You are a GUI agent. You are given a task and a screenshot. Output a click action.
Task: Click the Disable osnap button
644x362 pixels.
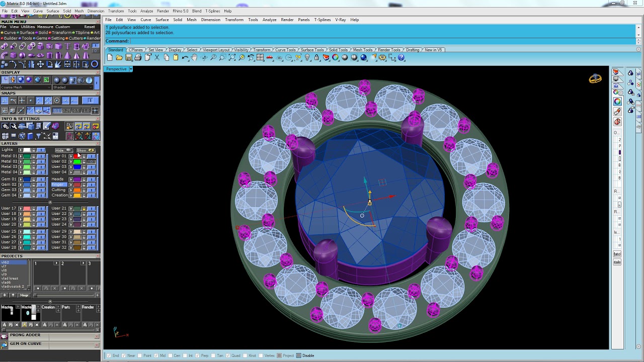pos(305,355)
